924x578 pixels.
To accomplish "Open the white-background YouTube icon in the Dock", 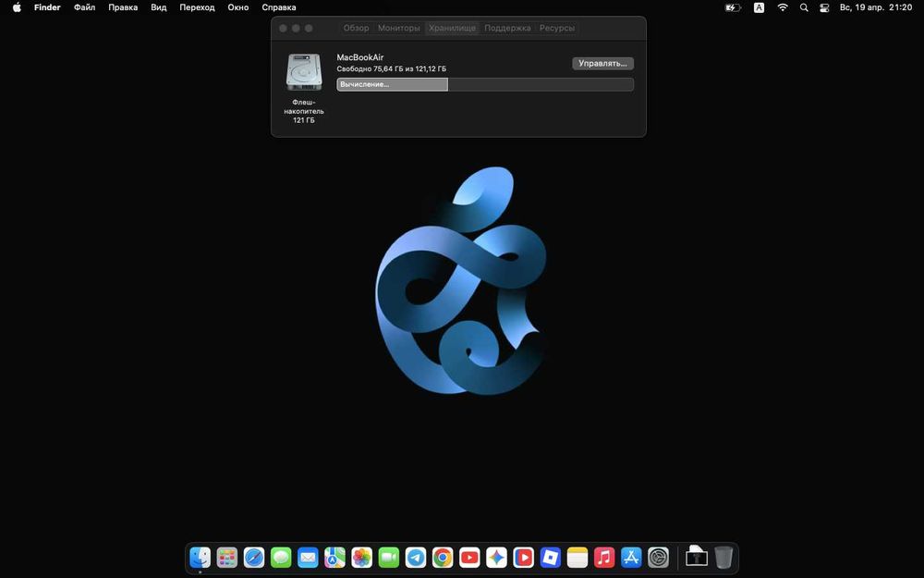I will [x=469, y=557].
